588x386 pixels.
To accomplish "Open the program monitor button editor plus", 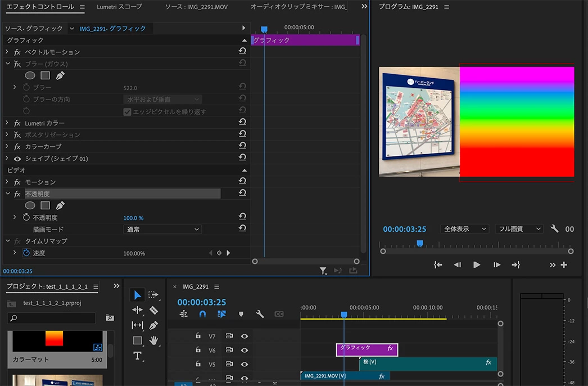I will (x=564, y=264).
